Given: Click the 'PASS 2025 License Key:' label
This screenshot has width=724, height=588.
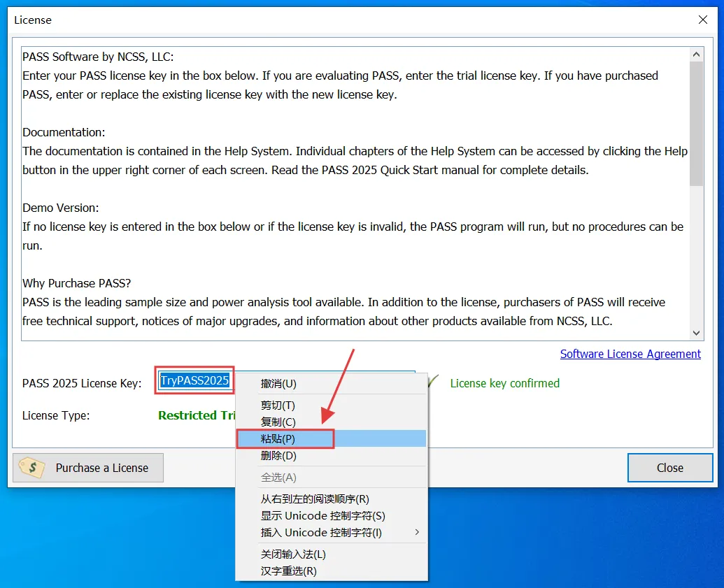Looking at the screenshot, I should pyautogui.click(x=82, y=384).
